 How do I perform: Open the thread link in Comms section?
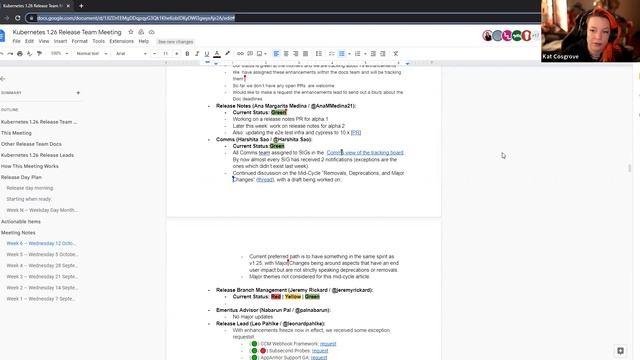[265, 180]
